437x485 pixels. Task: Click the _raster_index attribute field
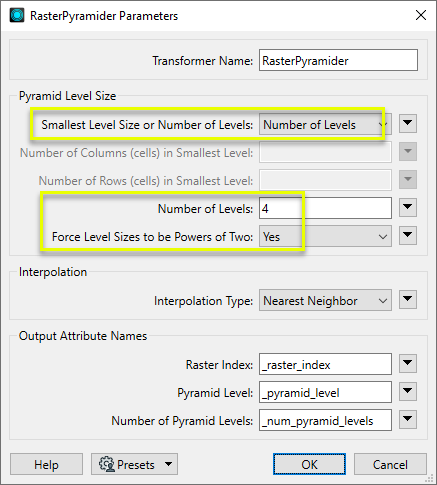point(325,364)
